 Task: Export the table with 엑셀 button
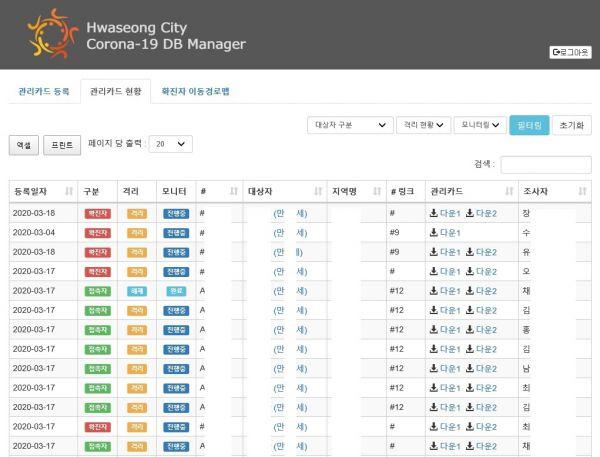tap(23, 145)
